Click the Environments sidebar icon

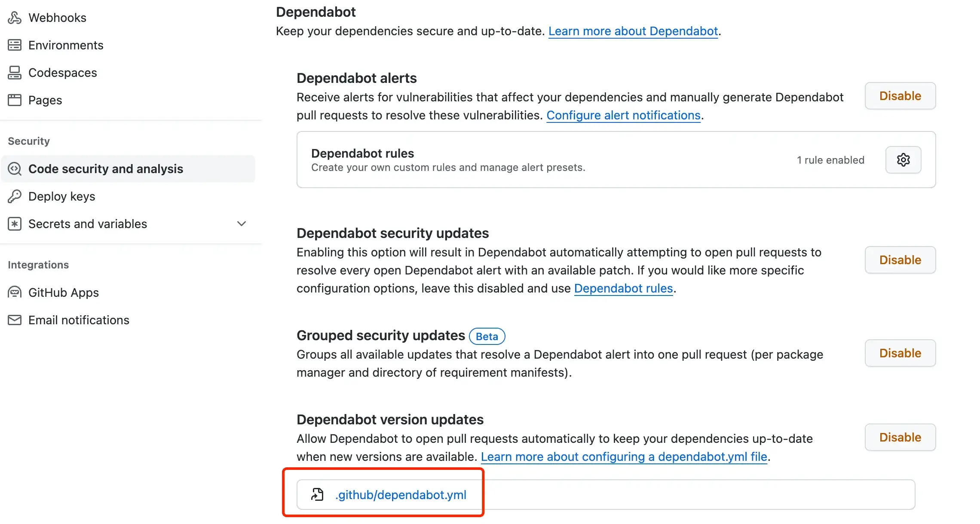tap(15, 45)
